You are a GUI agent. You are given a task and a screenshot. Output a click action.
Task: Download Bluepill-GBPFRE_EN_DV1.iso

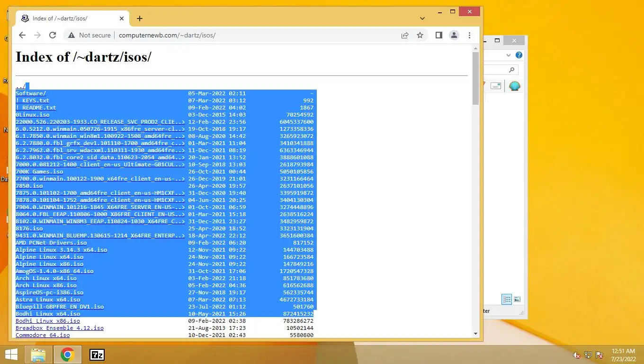[x=60, y=307]
